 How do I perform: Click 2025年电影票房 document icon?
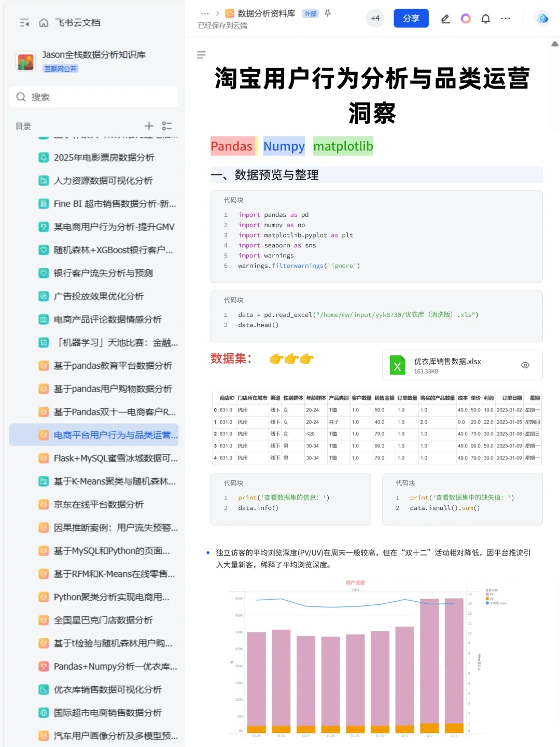click(x=44, y=157)
